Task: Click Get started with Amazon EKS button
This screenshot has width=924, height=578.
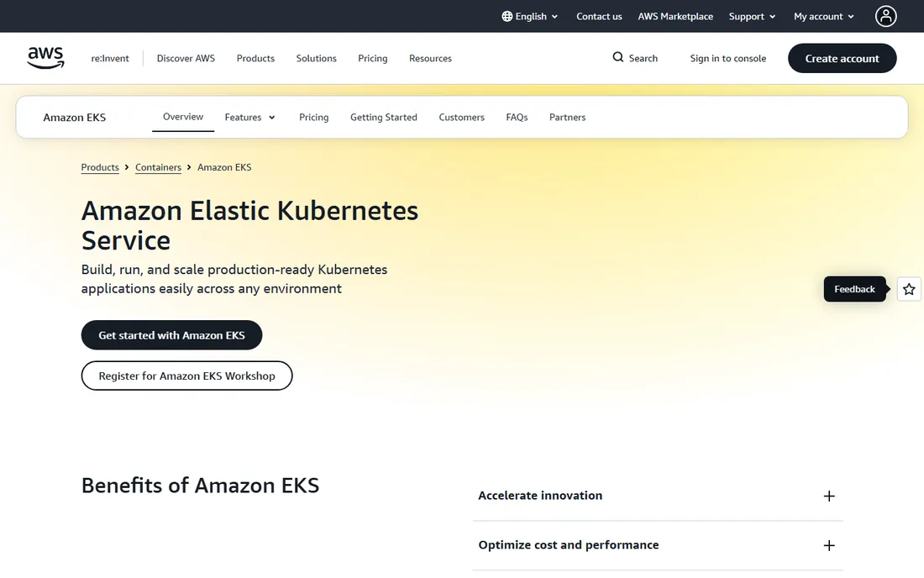Action: pyautogui.click(x=171, y=335)
